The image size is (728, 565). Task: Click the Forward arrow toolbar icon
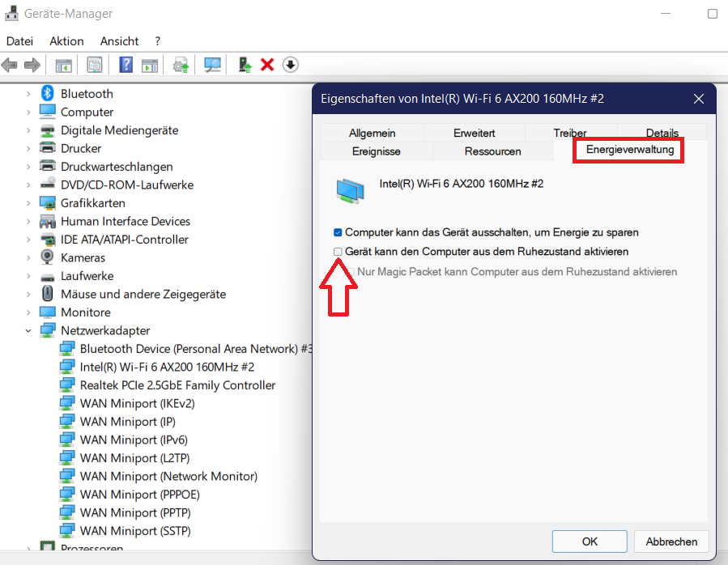click(32, 65)
